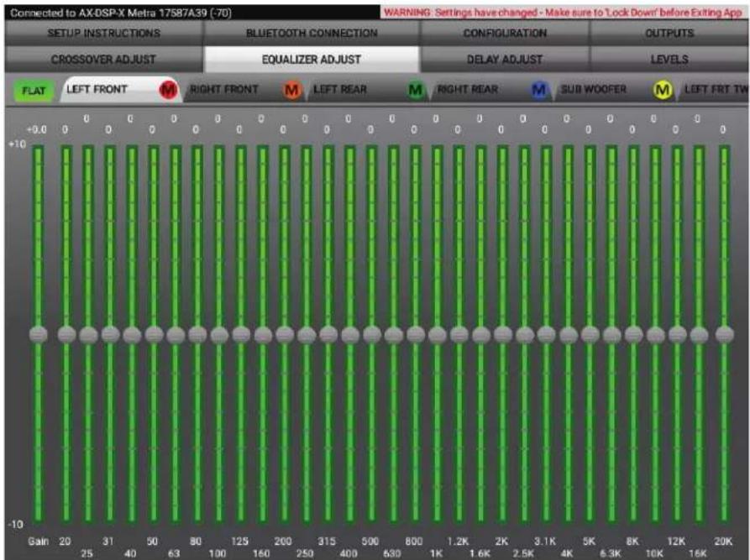Mute the Right Front channel (orange M)

(291, 90)
